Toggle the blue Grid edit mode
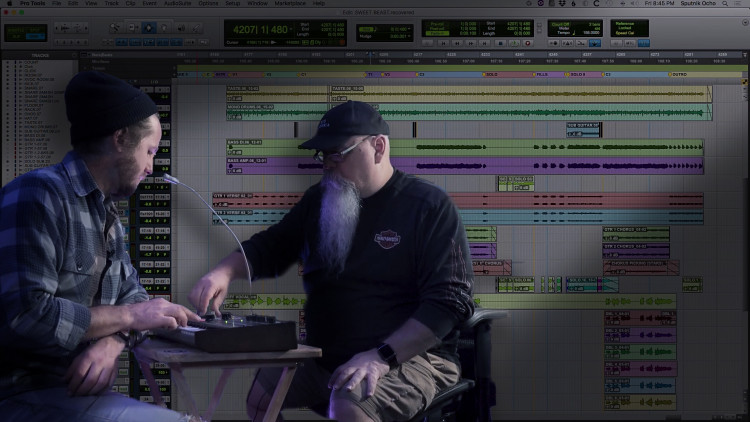Screen dimensions: 750x422 point(34,36)
